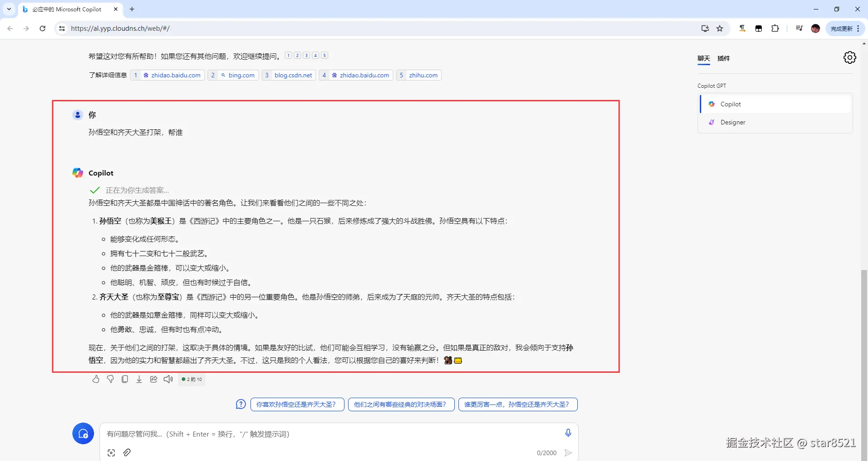Click the 2 的 10 response counter
868x461 pixels.
pyautogui.click(x=192, y=380)
